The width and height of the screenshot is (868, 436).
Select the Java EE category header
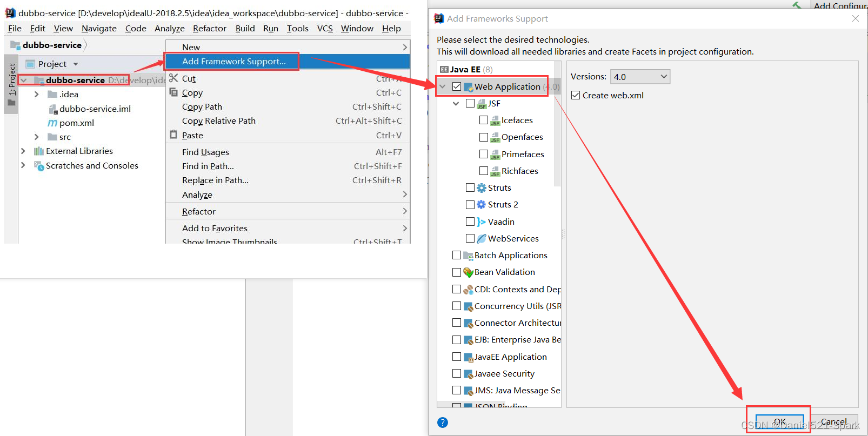(x=466, y=69)
